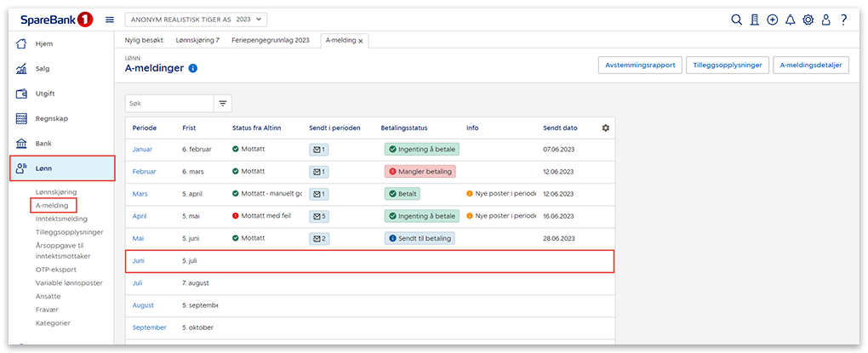Click into the Søk search field

168,103
